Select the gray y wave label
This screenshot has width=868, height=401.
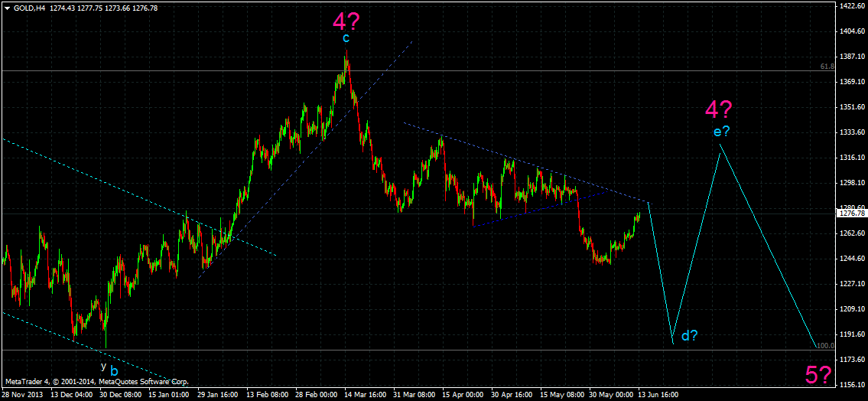(x=103, y=366)
